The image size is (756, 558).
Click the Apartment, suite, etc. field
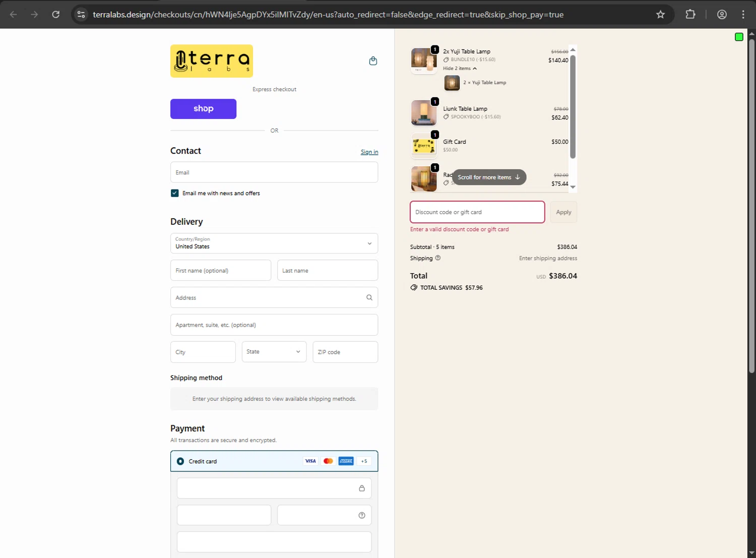(274, 325)
